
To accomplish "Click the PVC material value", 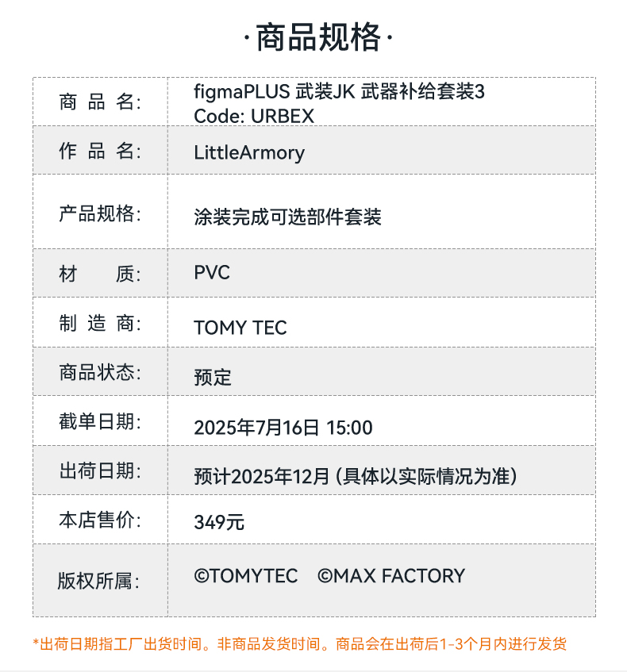I will click(212, 273).
